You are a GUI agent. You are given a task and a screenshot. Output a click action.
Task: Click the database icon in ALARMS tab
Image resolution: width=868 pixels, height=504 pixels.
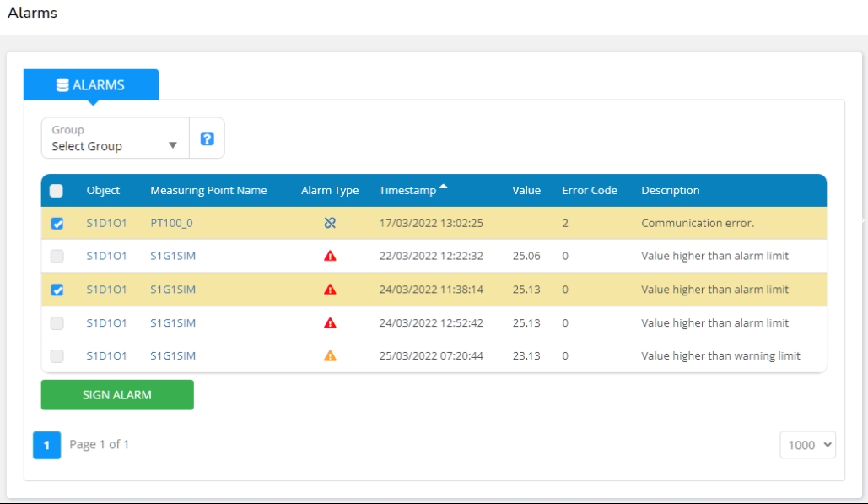62,85
